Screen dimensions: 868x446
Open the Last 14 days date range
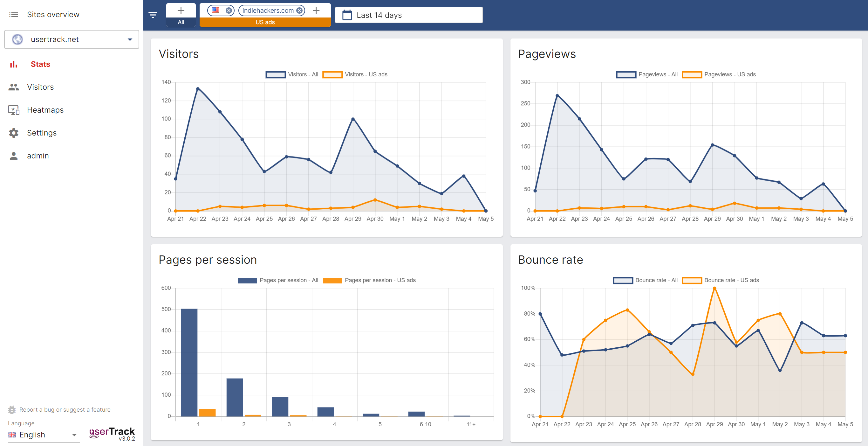pos(409,15)
